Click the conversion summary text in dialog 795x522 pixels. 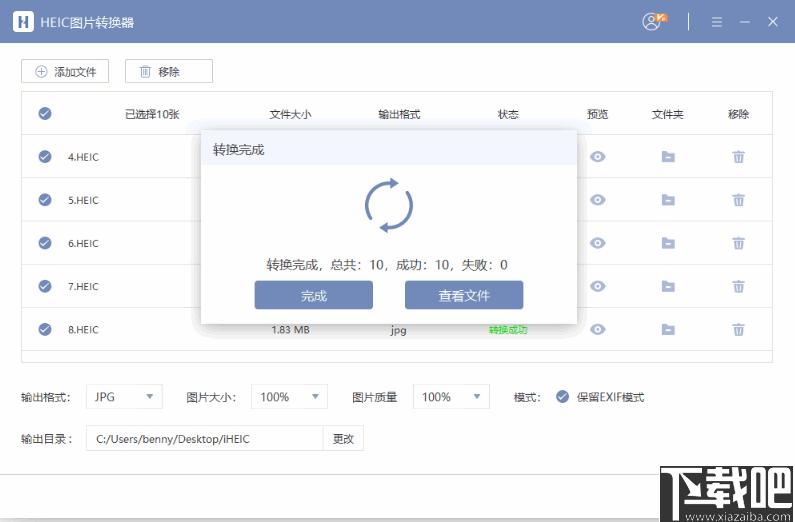click(x=387, y=265)
